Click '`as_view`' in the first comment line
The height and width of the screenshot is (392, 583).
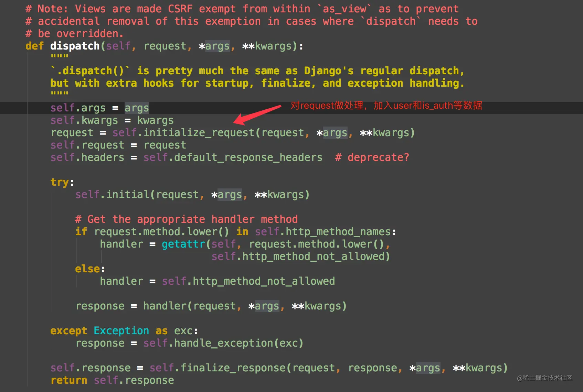(344, 9)
